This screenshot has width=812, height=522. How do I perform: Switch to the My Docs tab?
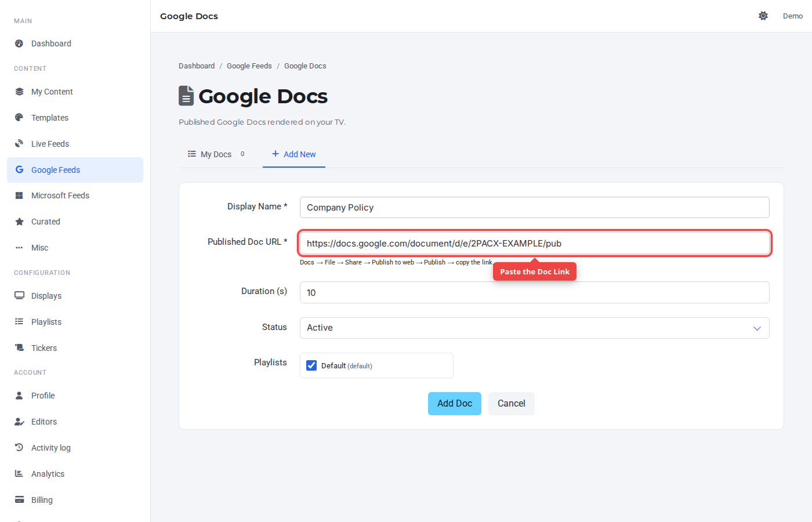pos(216,154)
